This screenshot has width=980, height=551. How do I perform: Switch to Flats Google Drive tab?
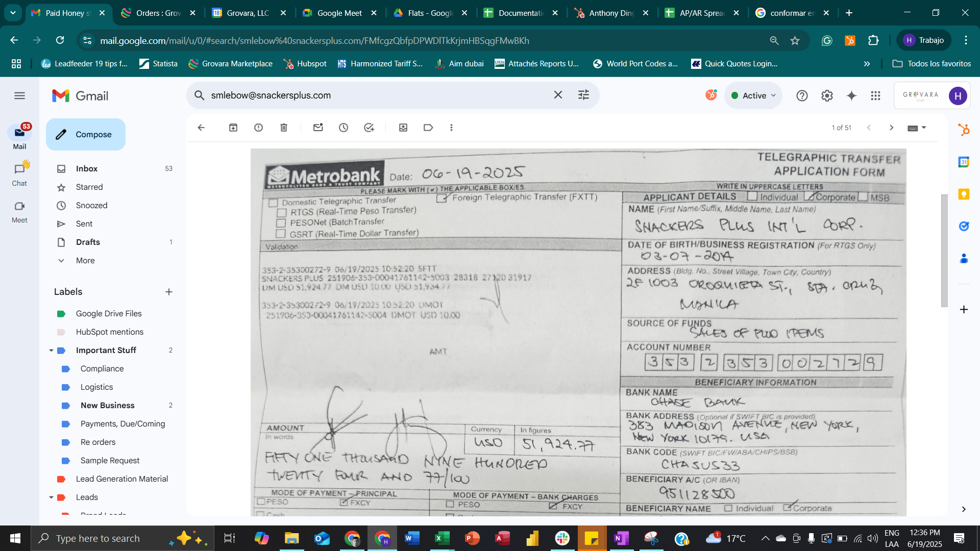[x=430, y=13]
